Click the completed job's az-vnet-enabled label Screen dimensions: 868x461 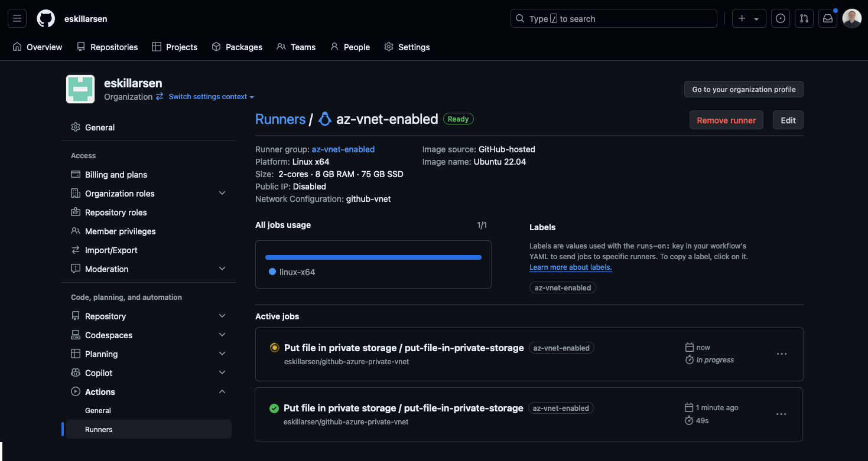click(561, 408)
